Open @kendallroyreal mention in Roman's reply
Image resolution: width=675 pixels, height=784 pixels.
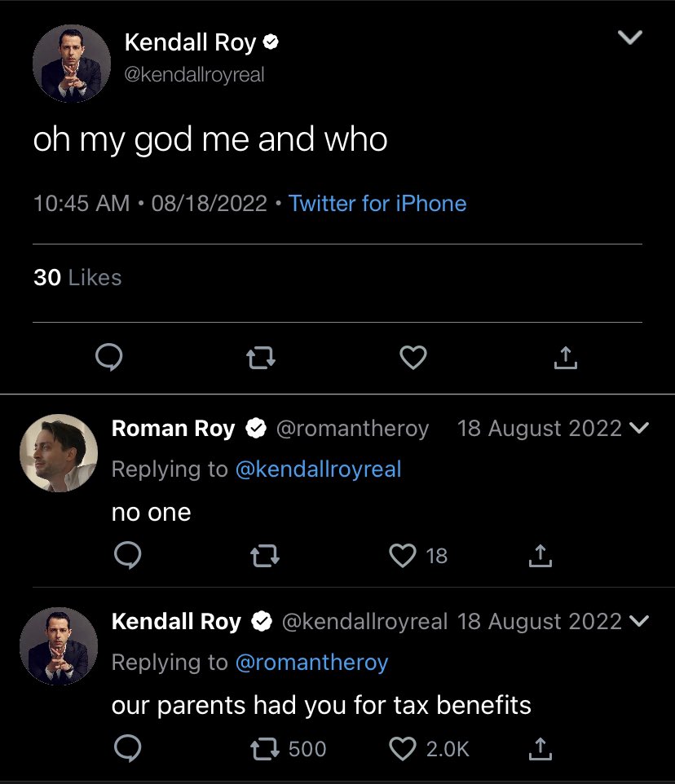318,469
